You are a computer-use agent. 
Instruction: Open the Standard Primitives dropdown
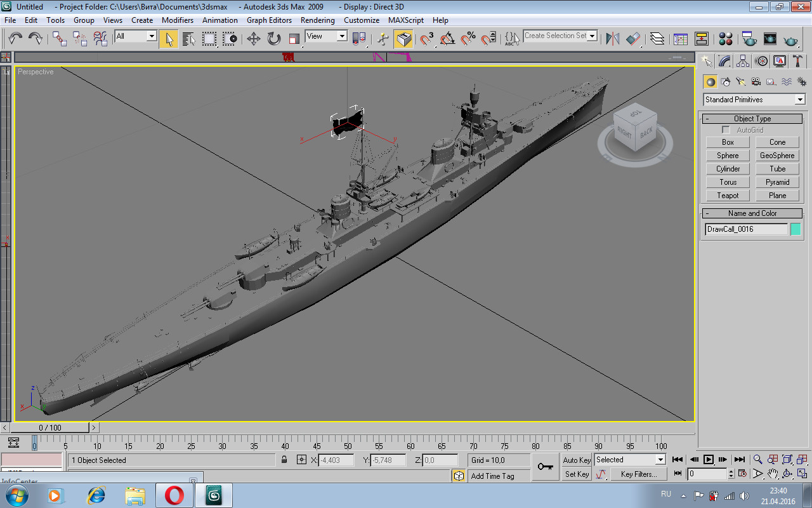coord(799,100)
